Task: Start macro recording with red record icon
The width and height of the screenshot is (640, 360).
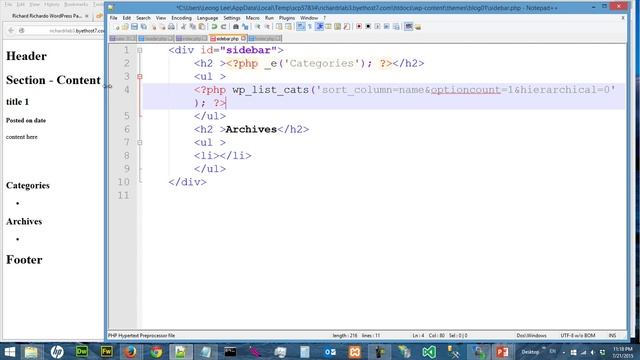Action: click(x=359, y=27)
